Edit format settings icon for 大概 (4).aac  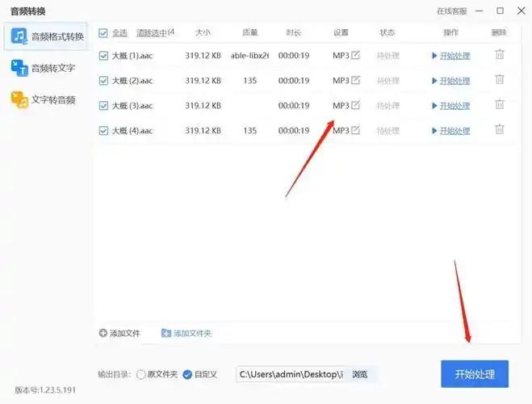point(355,130)
